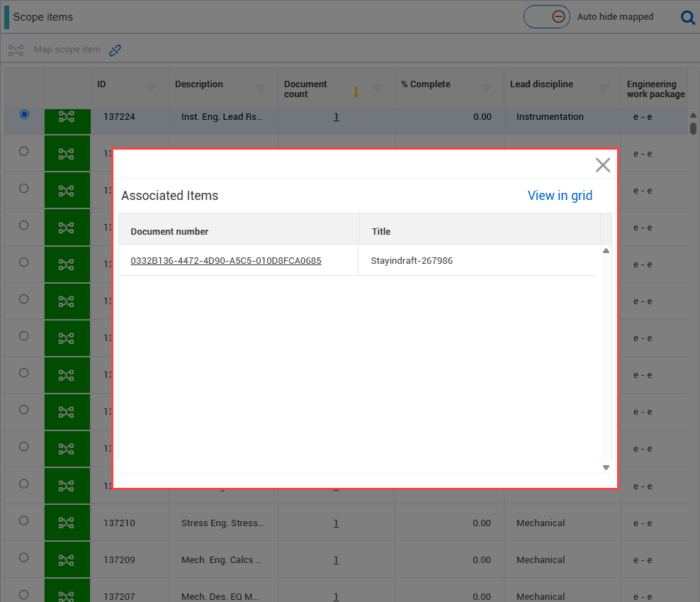Screen dimensions: 700x602
Task: Toggle the Auto hide mapped switch
Action: (x=547, y=17)
